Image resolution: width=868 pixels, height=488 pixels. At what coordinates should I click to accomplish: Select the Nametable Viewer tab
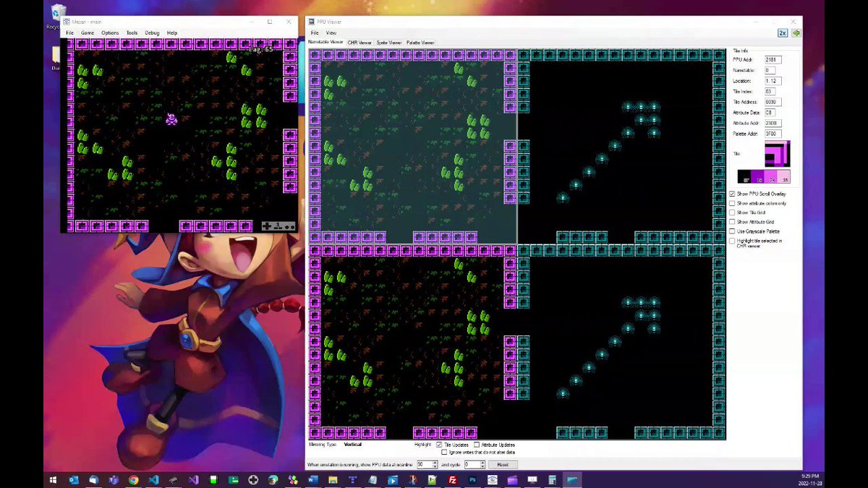coord(325,43)
